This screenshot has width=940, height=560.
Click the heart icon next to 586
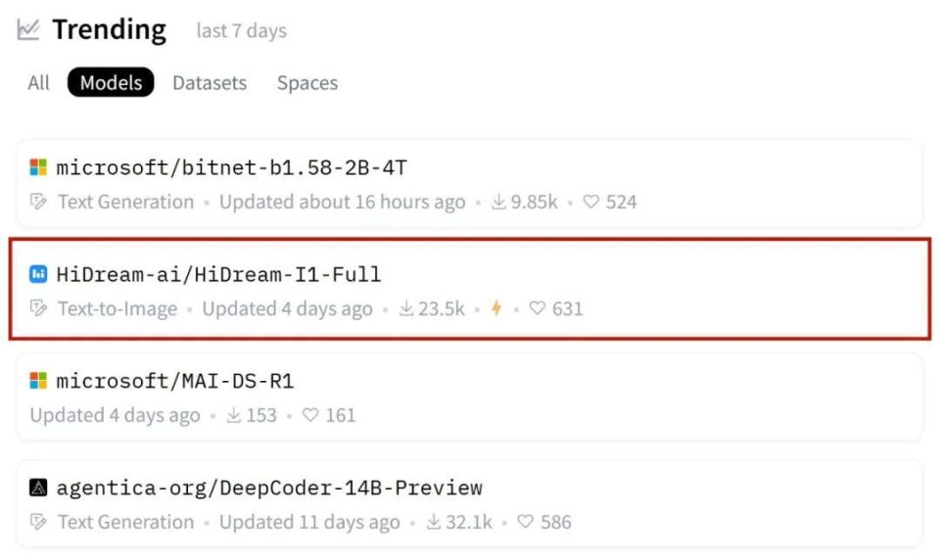pos(525,522)
